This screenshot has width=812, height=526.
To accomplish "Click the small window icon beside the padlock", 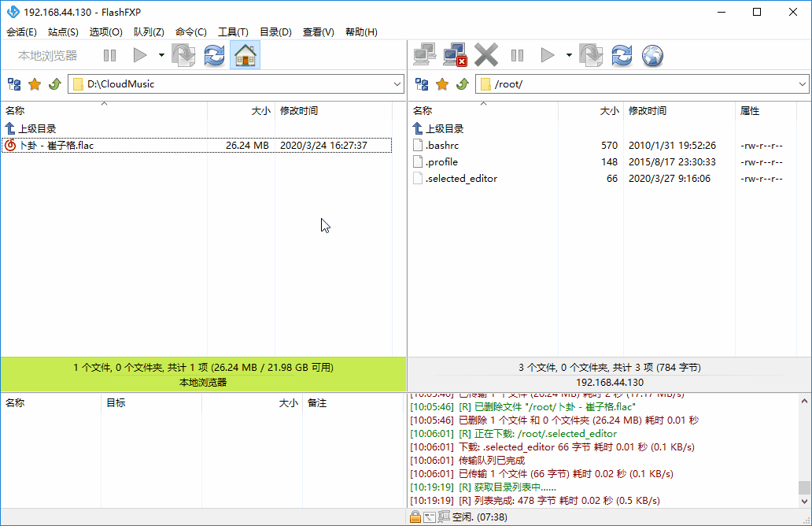I will click(x=430, y=517).
